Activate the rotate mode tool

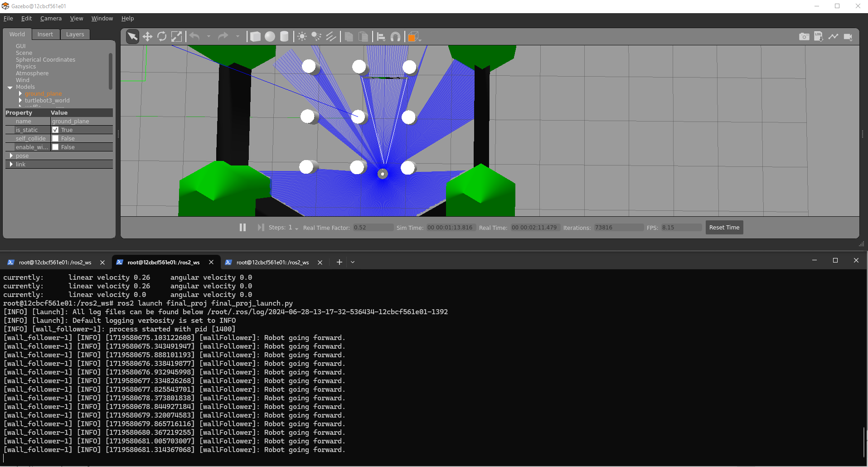click(x=162, y=37)
